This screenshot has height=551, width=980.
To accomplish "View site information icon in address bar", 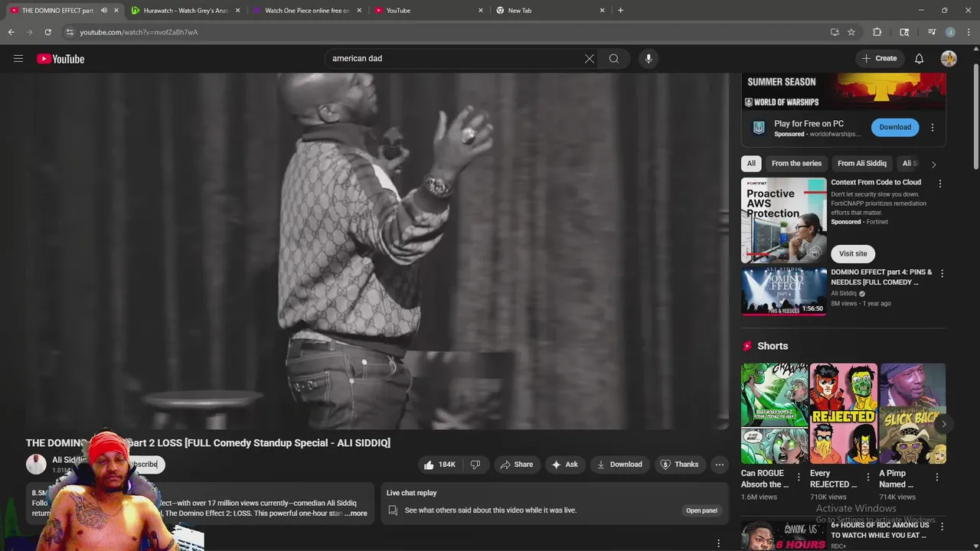I will [x=69, y=32].
